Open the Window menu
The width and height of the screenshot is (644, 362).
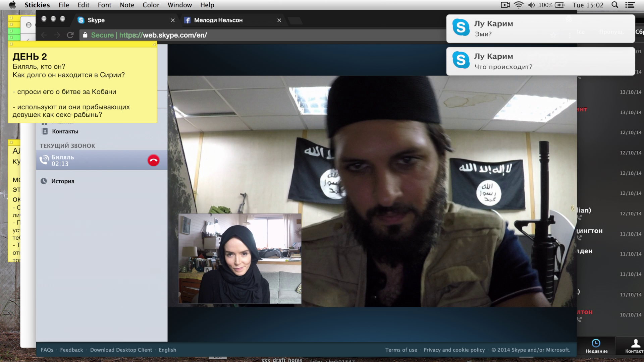click(180, 5)
